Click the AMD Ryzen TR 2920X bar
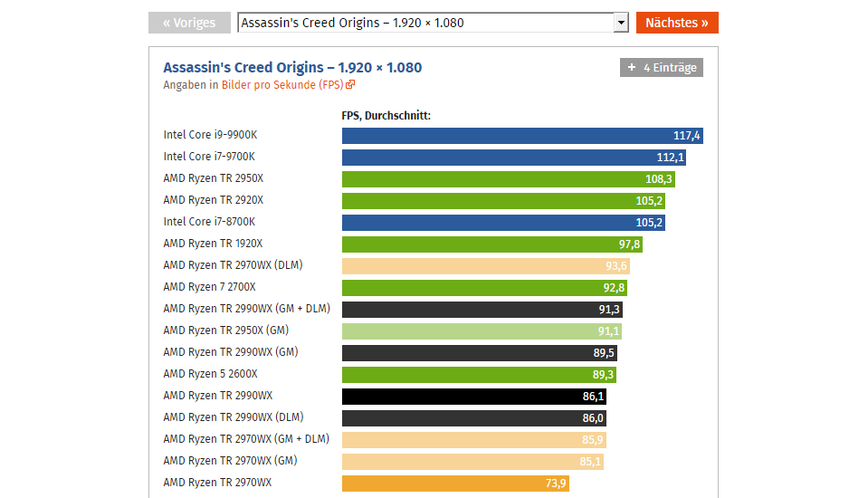 click(x=503, y=201)
